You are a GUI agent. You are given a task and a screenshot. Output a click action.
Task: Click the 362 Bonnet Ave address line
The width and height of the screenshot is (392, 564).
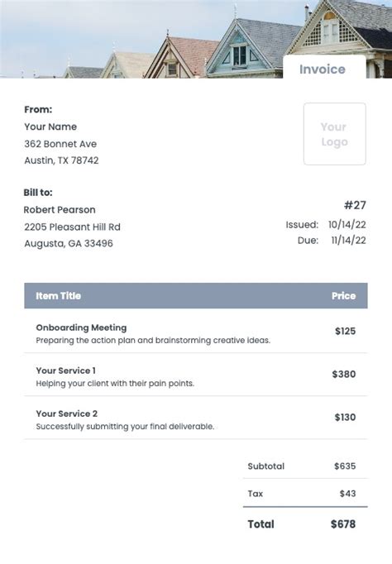click(60, 144)
